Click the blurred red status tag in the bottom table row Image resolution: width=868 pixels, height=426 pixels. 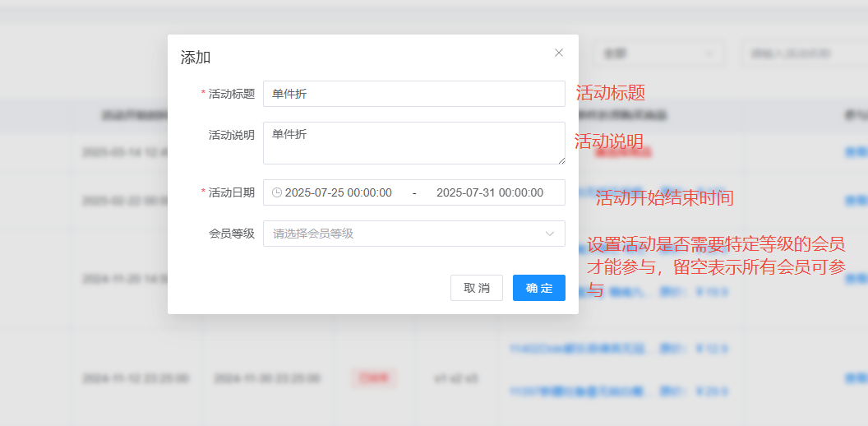[x=374, y=378]
